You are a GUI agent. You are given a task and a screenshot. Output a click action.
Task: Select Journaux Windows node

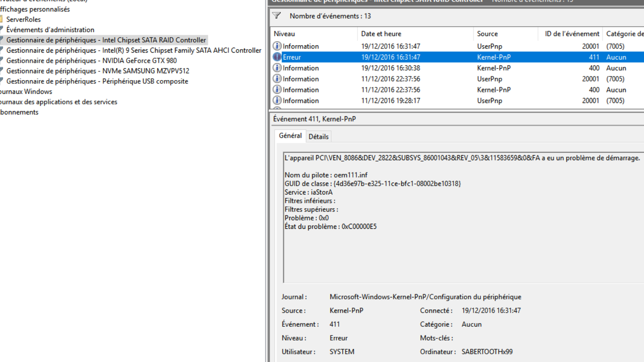26,92
